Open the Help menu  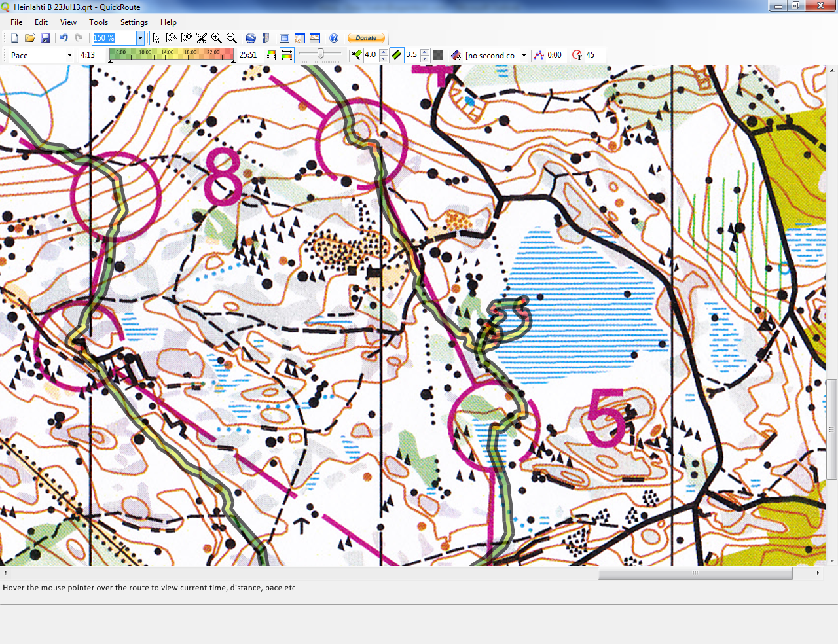pos(169,22)
